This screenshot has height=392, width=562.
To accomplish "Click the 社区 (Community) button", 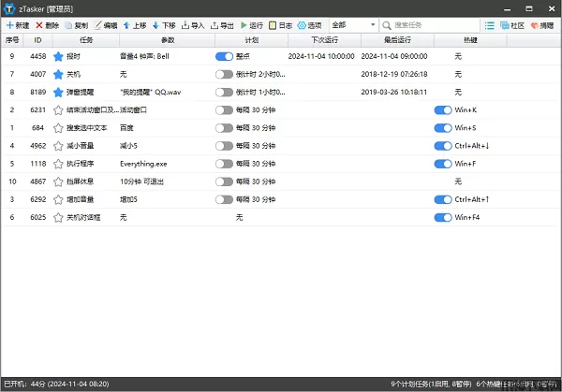I will click(x=511, y=25).
